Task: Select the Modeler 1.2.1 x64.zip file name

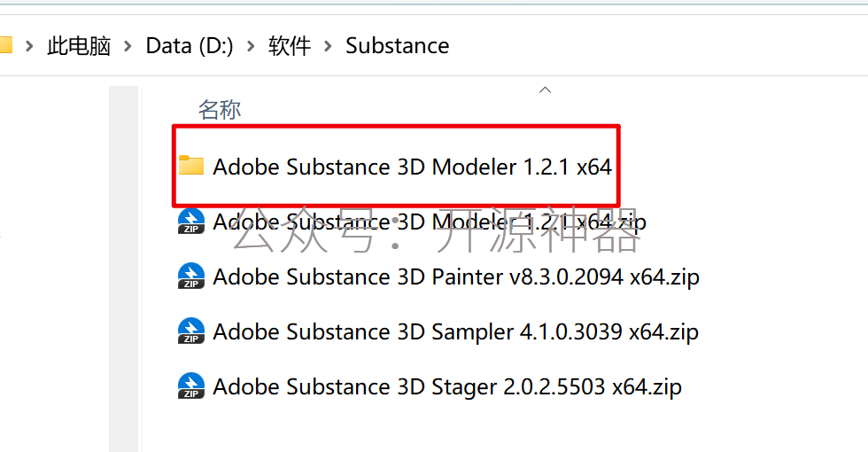Action: click(x=430, y=222)
